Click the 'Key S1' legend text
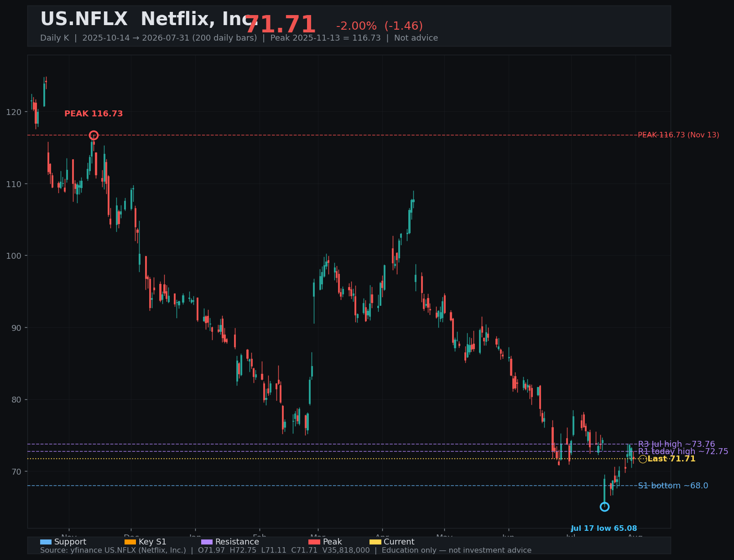734x560 pixels. click(x=152, y=542)
